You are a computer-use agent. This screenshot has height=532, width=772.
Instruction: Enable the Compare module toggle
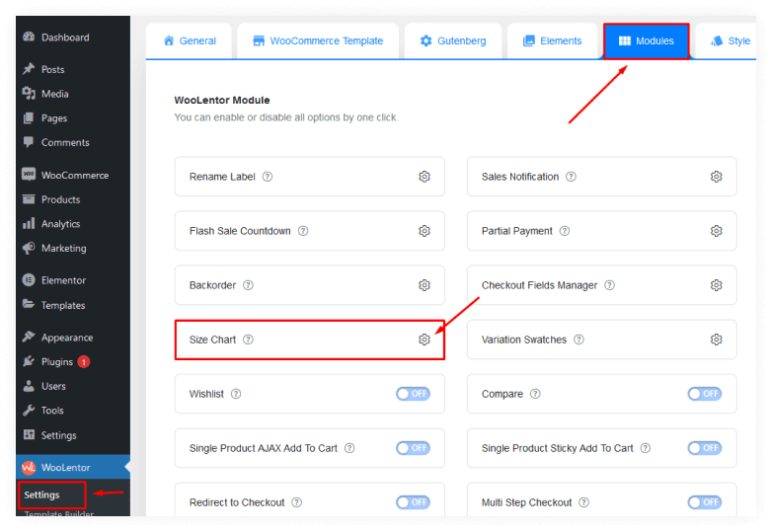[705, 394]
